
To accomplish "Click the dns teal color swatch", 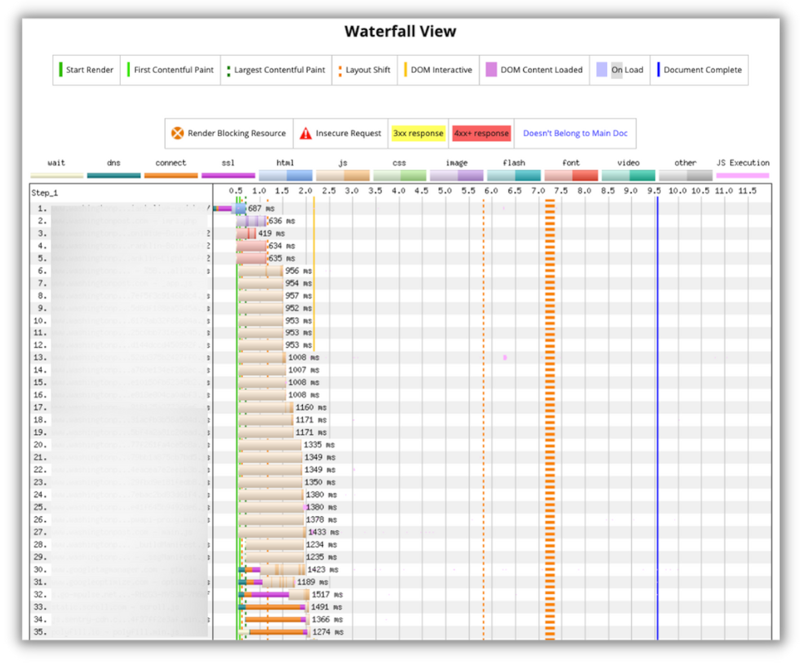I will [113, 175].
